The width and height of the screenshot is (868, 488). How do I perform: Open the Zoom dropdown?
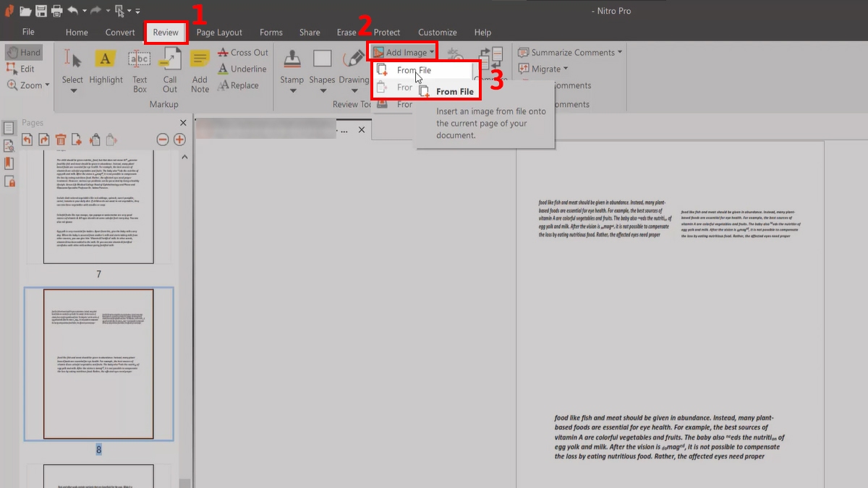point(28,85)
